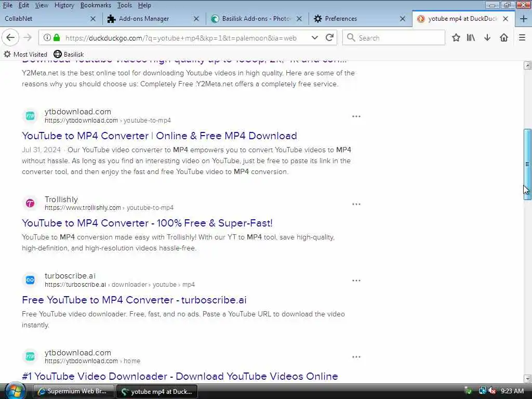This screenshot has height=399, width=532.
Task: Click the https://www.trollishly.com URL breadcrumb
Action: click(x=109, y=208)
